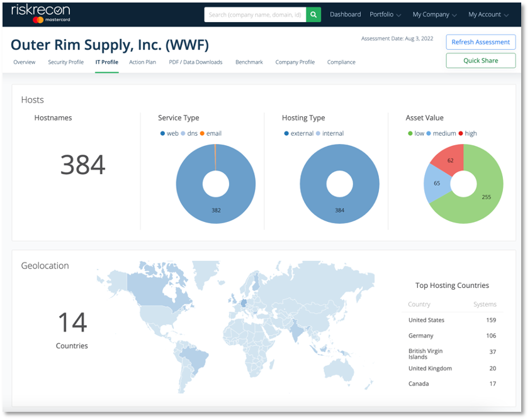Toggle the email legend in Service Type
This screenshot has height=420, width=530.
click(211, 133)
